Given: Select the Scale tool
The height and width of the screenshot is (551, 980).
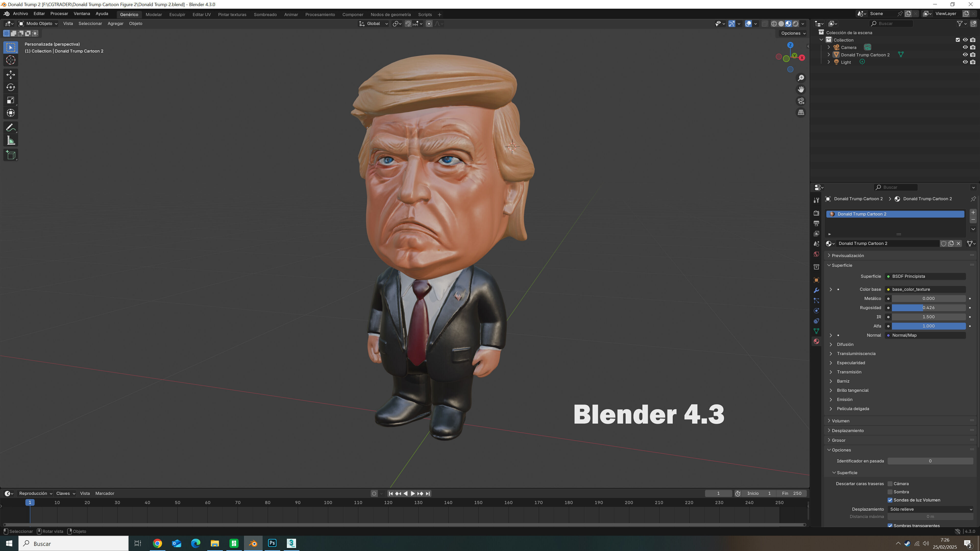Looking at the screenshot, I should (11, 101).
